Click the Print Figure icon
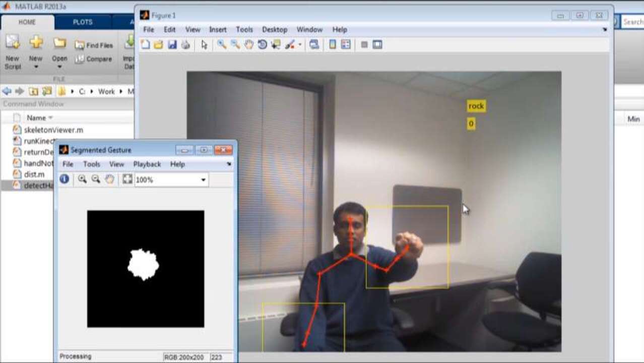The width and height of the screenshot is (644, 363). click(x=185, y=45)
